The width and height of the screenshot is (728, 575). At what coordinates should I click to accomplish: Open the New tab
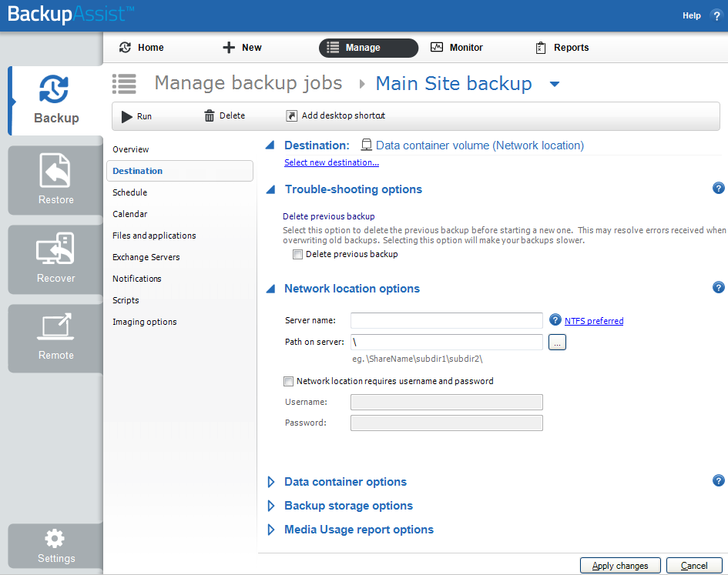(x=242, y=47)
